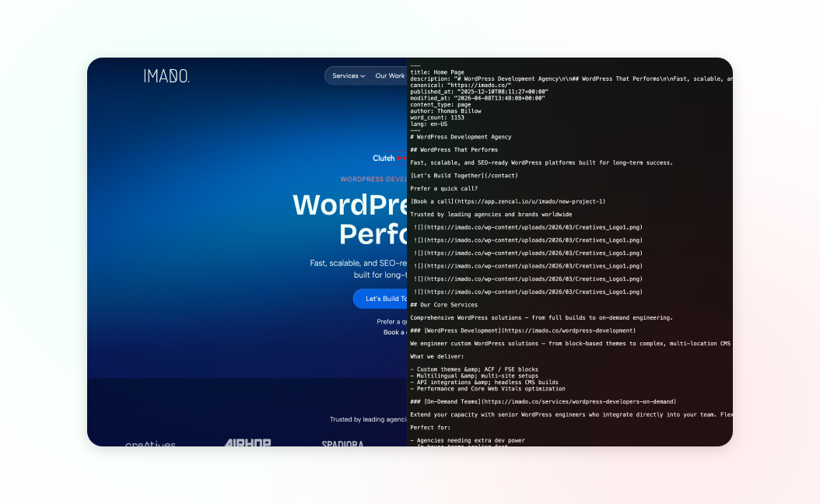The height and width of the screenshot is (504, 820).
Task: Click the last Creatives_Logo1.png image link
Action: pos(529,290)
